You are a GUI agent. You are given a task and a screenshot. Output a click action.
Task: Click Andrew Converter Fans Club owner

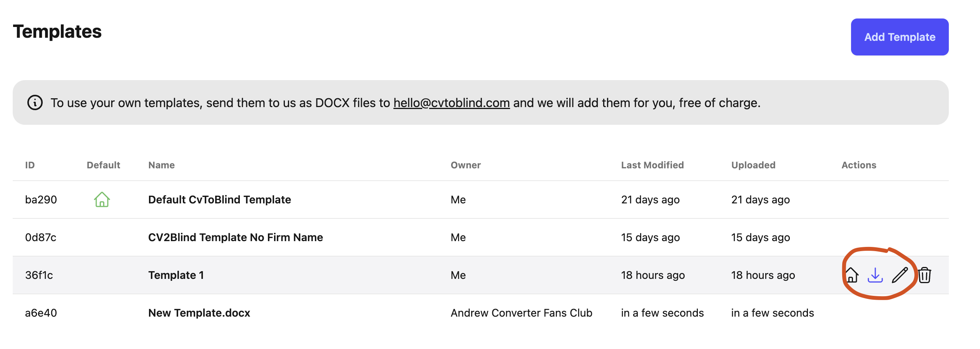click(x=522, y=313)
